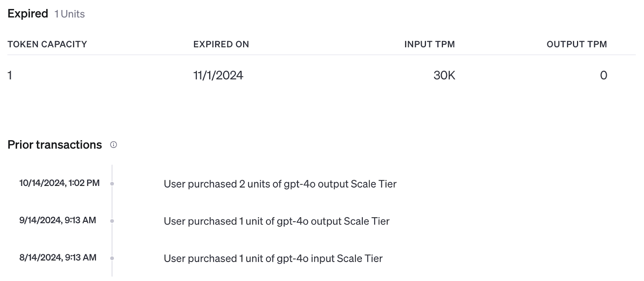Viewport: 644px width, 281px height.
Task: Open the 1 unit gpt-4o output purchase entry
Action: [277, 221]
